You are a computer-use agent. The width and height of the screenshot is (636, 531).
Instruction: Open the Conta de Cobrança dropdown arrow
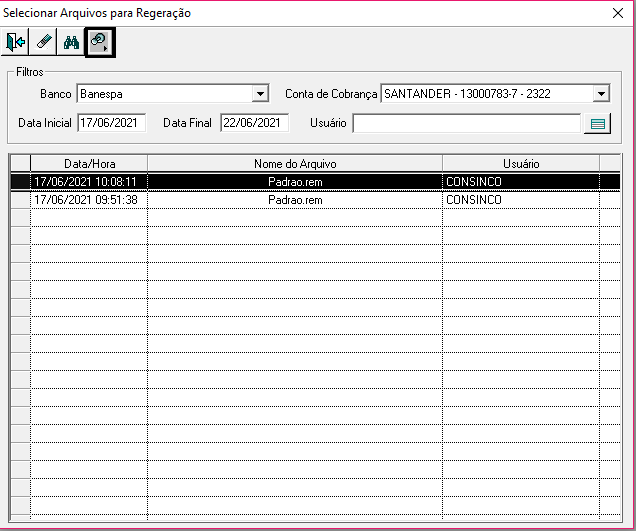[x=601, y=94]
